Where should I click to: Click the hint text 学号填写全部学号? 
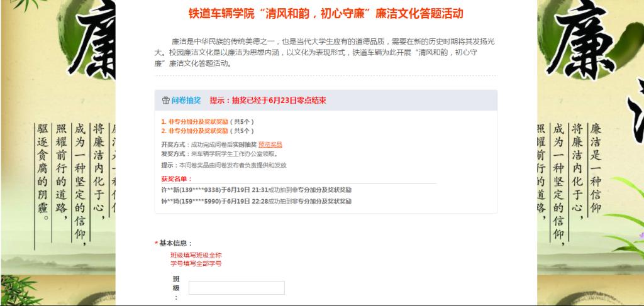196,263
